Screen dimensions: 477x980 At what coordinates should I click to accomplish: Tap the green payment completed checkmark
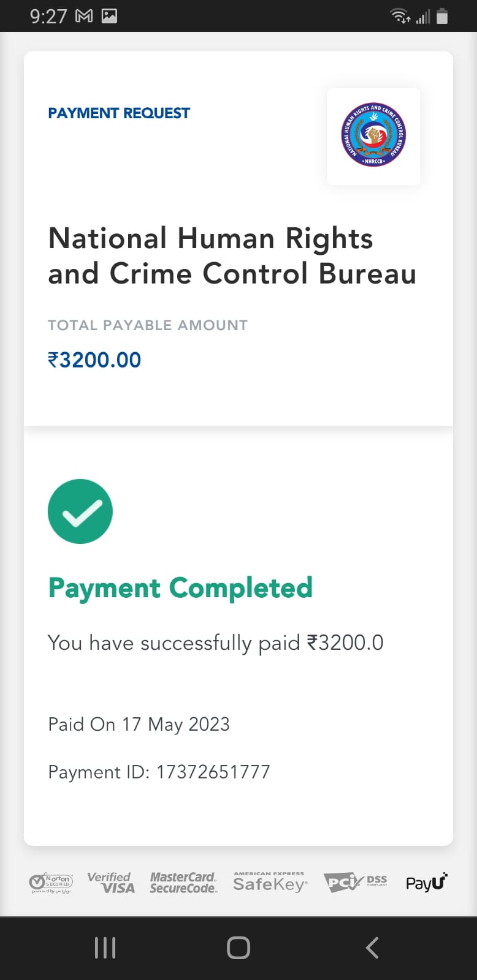click(80, 511)
